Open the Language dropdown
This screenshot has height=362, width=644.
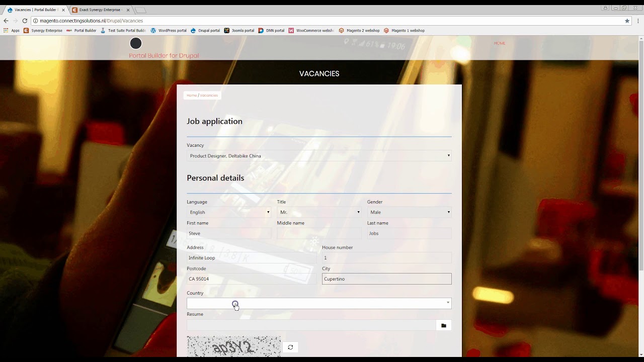(x=229, y=212)
